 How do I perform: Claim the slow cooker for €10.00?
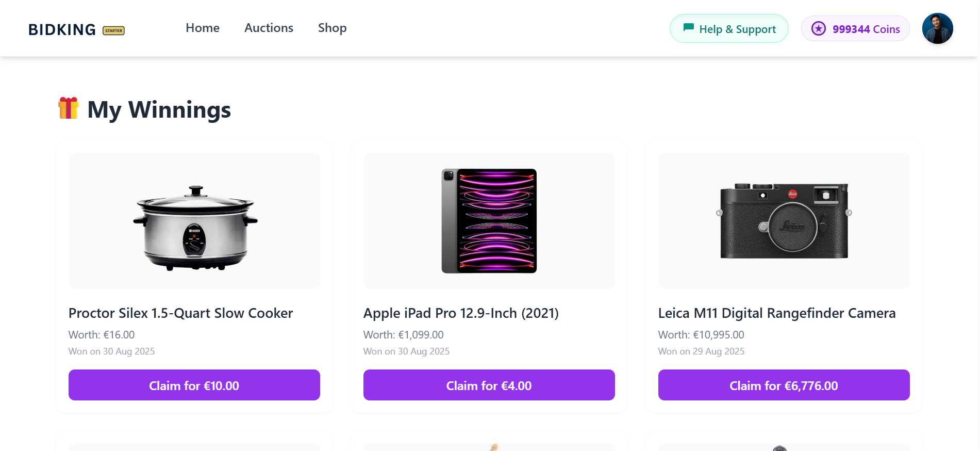click(x=194, y=385)
